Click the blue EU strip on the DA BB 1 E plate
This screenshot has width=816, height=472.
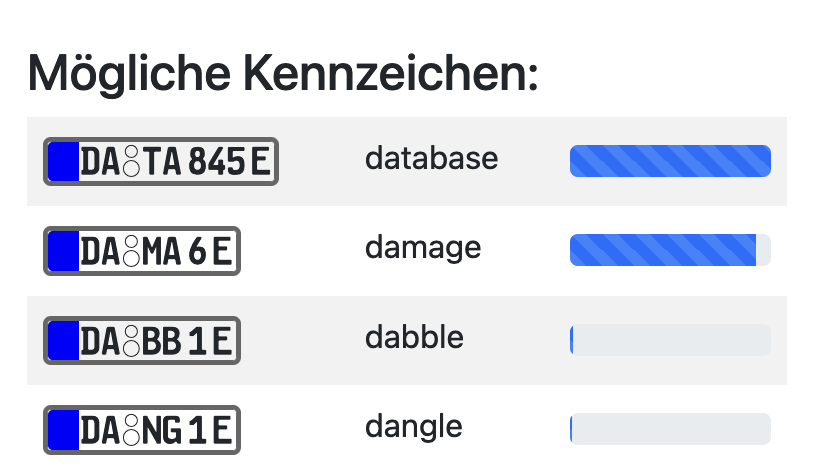(x=64, y=340)
